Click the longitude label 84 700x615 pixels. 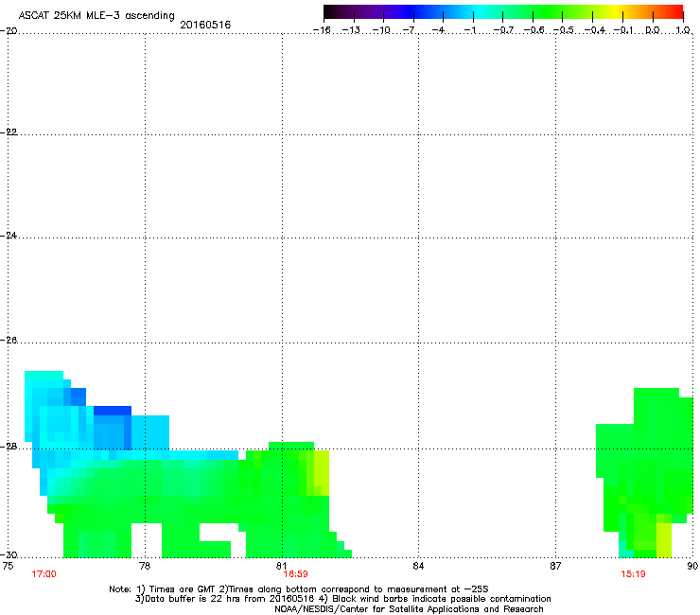[x=418, y=566]
